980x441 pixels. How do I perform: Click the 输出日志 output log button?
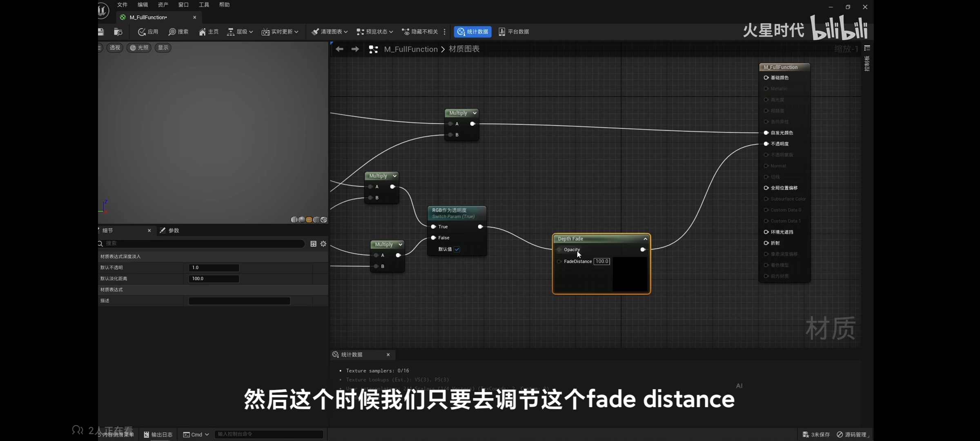click(x=158, y=434)
